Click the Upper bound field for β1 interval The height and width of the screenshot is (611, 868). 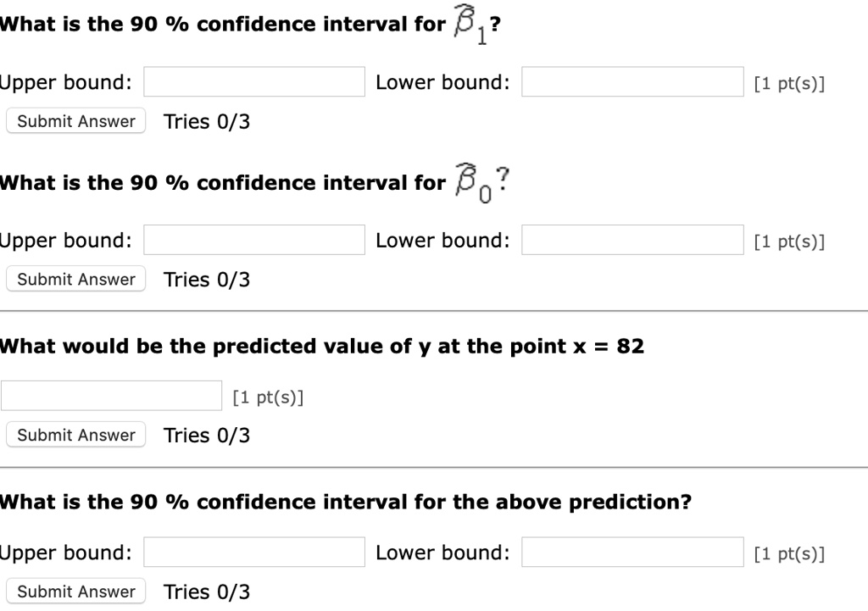coord(254,82)
